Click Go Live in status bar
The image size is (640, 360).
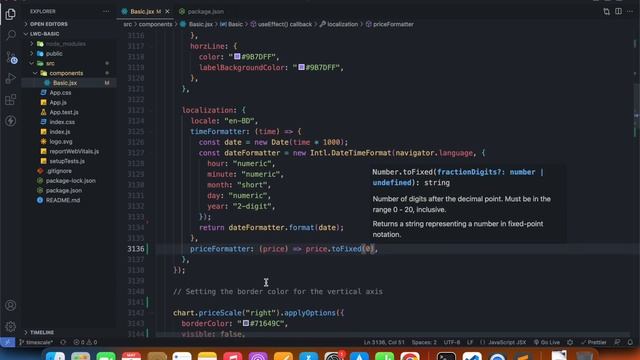click(x=547, y=342)
